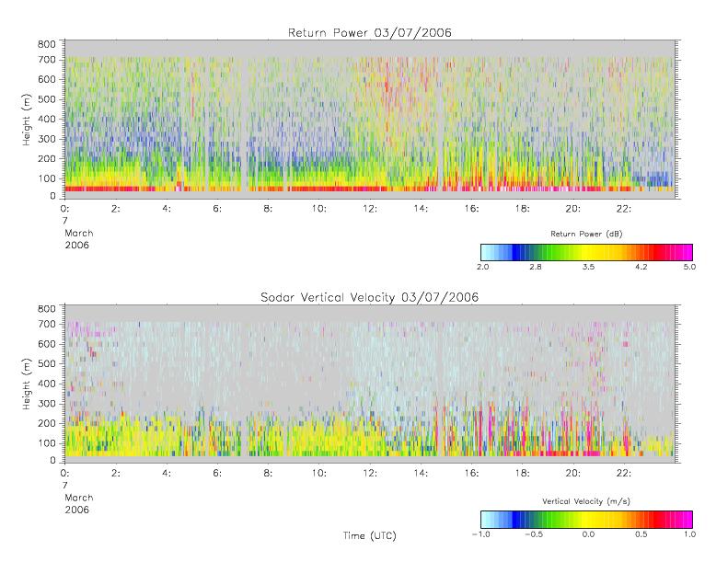Click the '20:' time tick under Vertical Velocity plot
The image size is (728, 562).
tap(572, 473)
